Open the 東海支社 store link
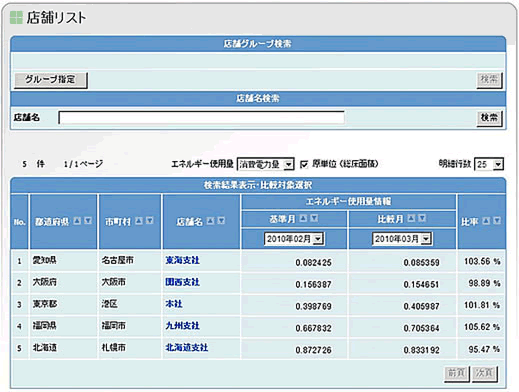Viewport: 519px width, 392px height. [182, 260]
